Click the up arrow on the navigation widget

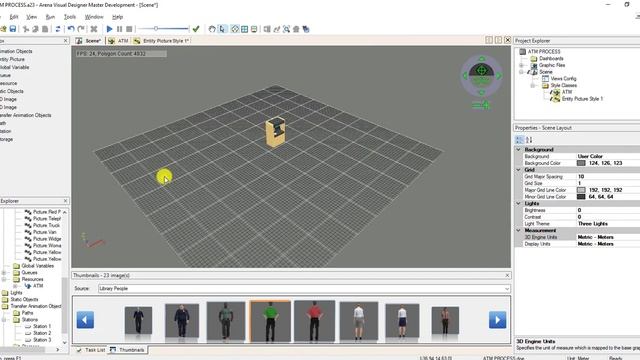point(482,59)
